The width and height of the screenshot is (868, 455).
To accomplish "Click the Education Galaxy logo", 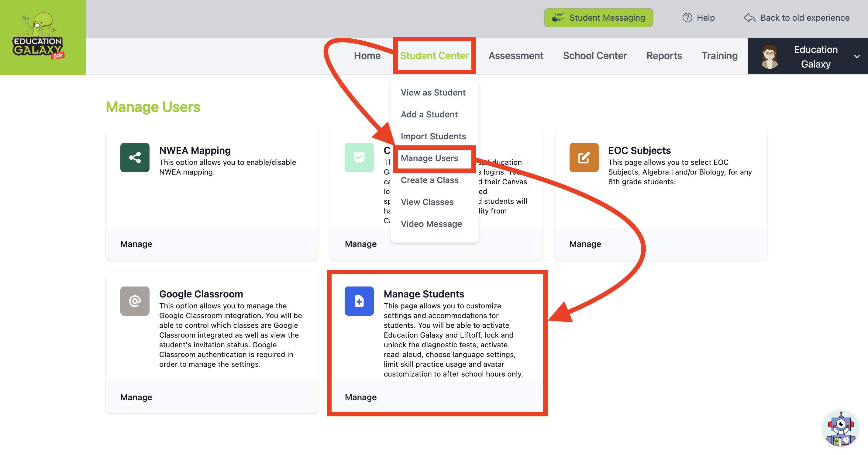I will click(38, 36).
